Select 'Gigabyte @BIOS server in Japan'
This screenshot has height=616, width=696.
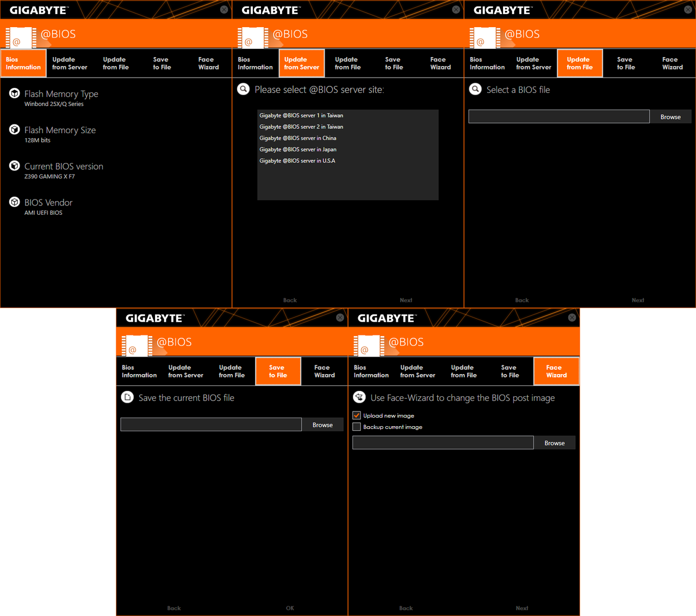coord(348,150)
